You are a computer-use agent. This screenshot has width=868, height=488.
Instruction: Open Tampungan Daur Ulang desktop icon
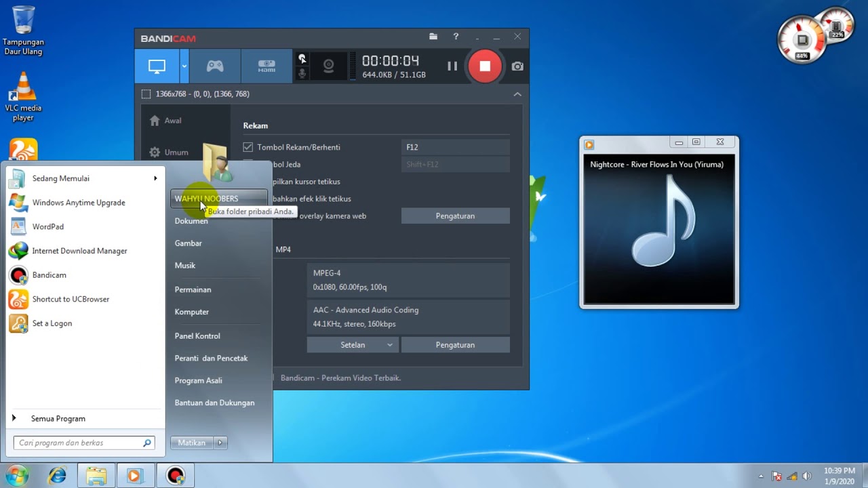[x=23, y=31]
